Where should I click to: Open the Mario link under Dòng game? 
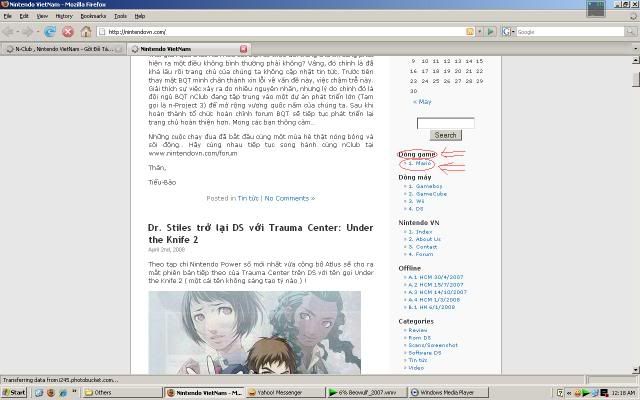tap(420, 163)
